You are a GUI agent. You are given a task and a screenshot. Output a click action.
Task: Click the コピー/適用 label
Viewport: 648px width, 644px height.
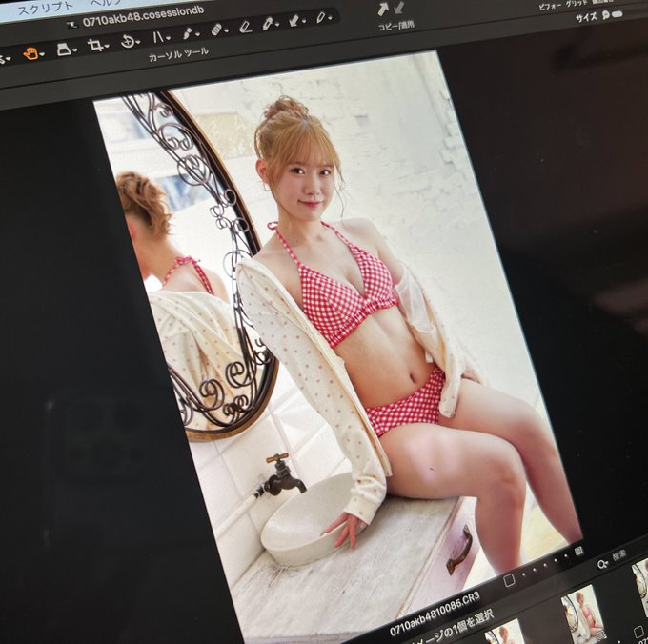(x=395, y=26)
